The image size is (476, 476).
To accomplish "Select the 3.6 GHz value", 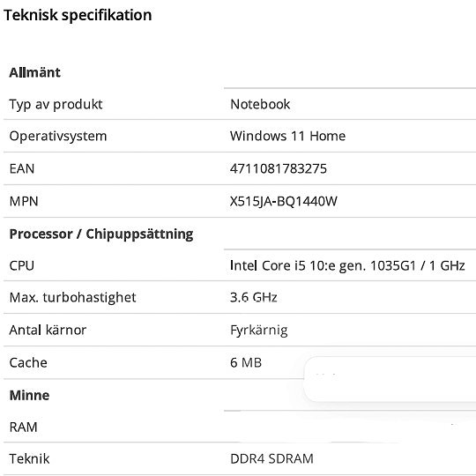I will (254, 298).
